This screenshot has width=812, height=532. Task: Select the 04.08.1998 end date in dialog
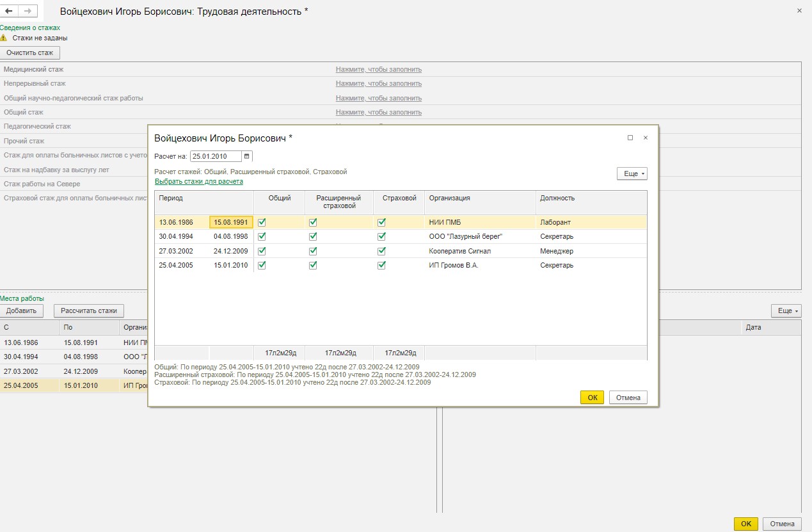pos(231,236)
